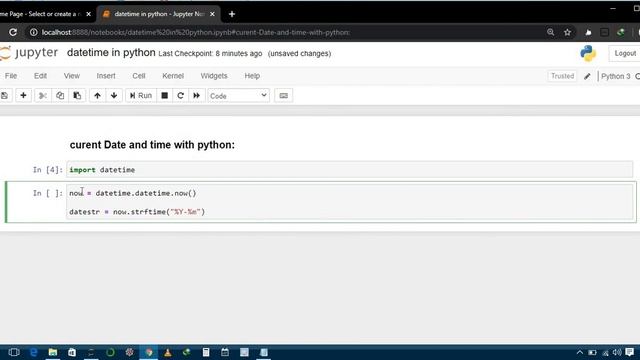Restart the kernel with circular arrow
The image size is (640, 360).
[180, 96]
